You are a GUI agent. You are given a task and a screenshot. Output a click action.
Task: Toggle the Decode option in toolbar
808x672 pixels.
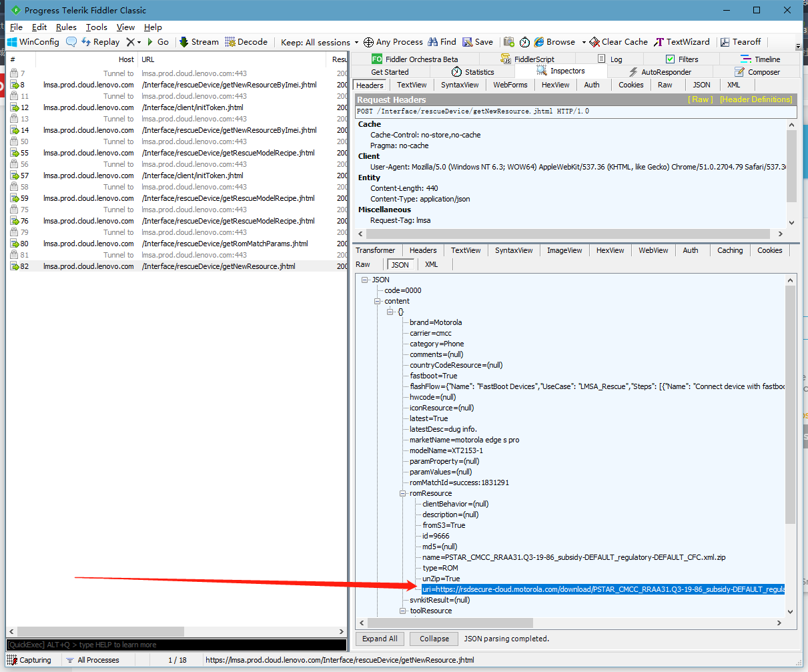click(246, 41)
